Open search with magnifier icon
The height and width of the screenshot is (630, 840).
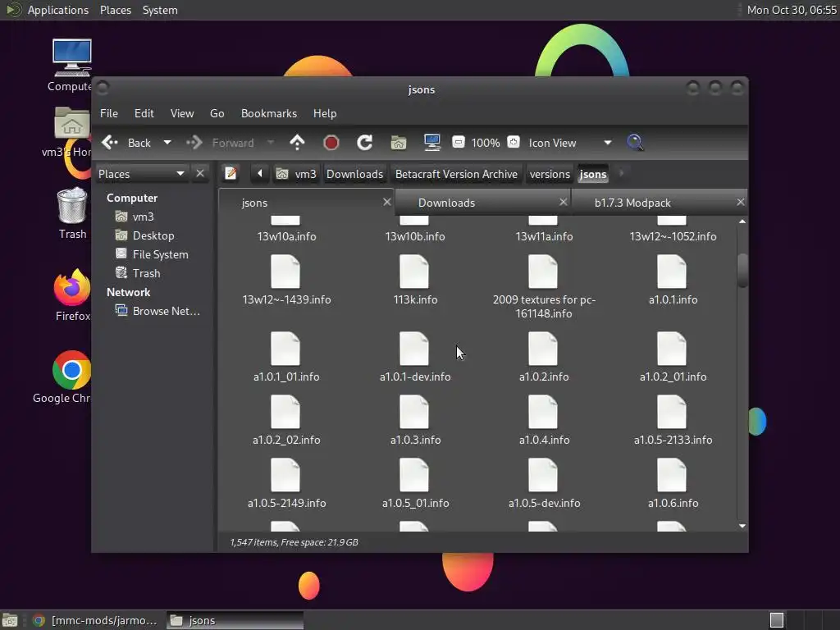pyautogui.click(x=635, y=143)
